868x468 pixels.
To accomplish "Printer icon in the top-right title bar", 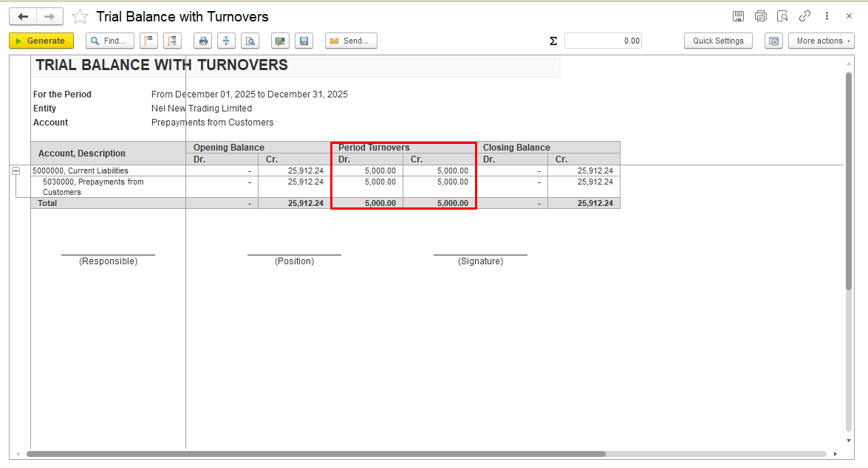I will point(761,16).
